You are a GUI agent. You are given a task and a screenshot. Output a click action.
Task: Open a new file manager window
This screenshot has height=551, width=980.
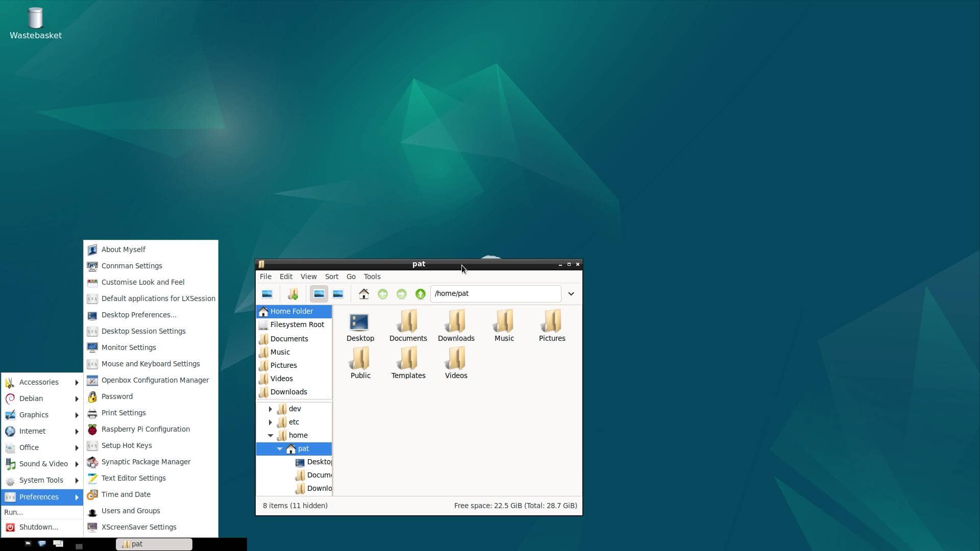point(267,294)
